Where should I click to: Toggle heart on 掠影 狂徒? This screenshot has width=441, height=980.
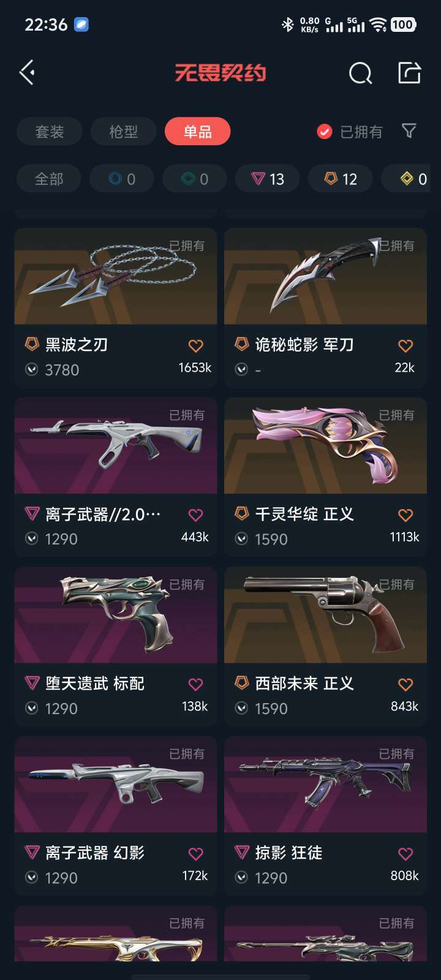click(405, 854)
